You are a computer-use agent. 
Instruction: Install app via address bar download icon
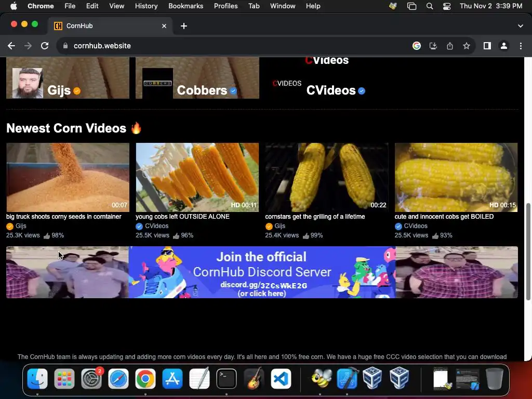(433, 46)
